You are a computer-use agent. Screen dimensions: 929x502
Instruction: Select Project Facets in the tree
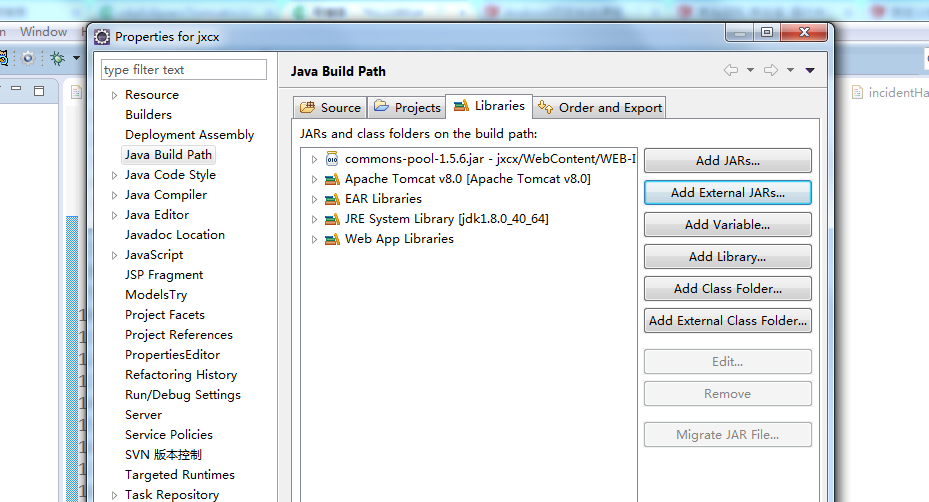165,315
